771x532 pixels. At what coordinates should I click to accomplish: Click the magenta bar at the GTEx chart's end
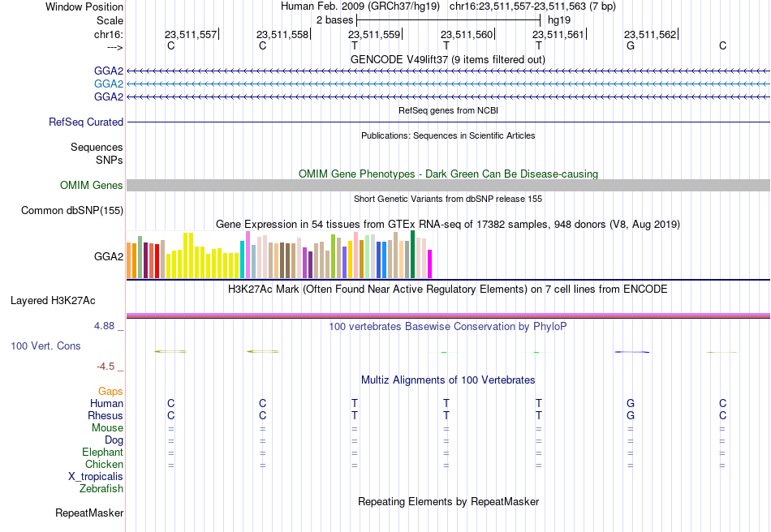(x=429, y=264)
